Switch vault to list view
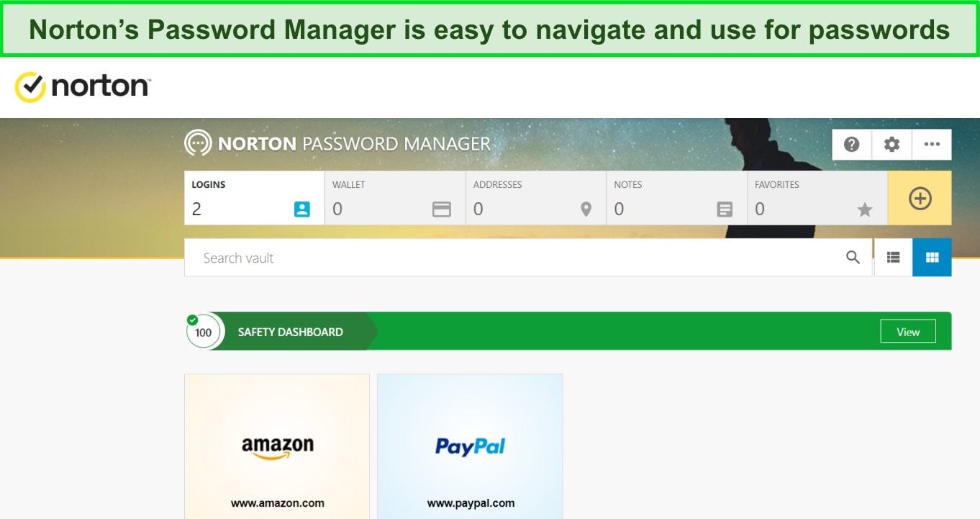Screen dimensions: 980x519 click(894, 258)
